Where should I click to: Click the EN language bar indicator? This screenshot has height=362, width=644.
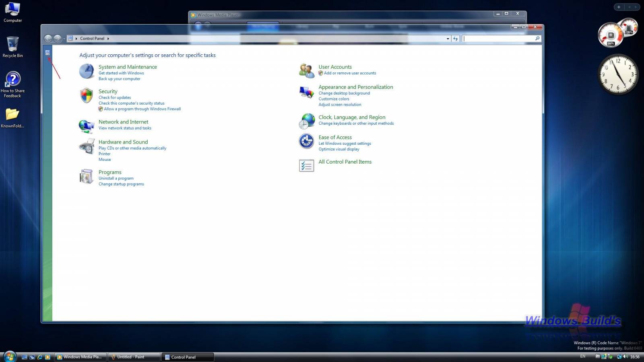click(x=582, y=357)
